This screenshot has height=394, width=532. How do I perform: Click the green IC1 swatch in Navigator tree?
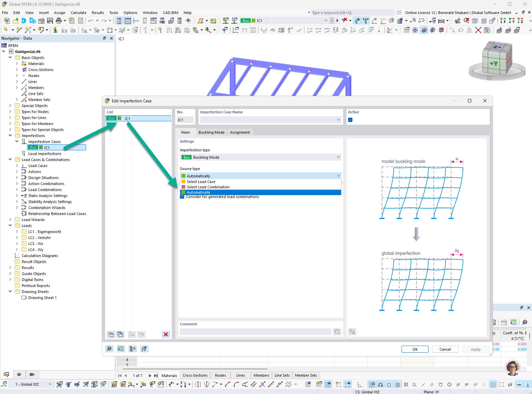tap(41, 147)
